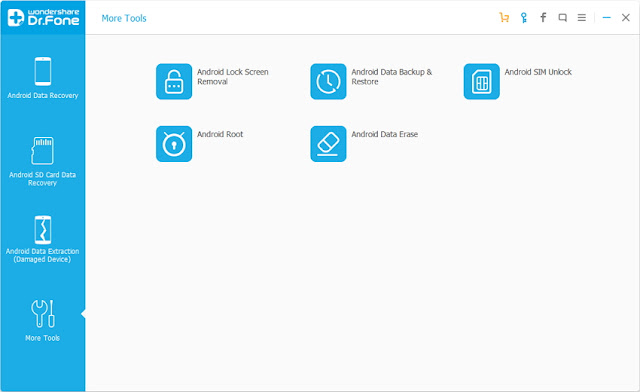Open the Facebook icon in title bar
Screen dimensions: 640x392
(543, 18)
